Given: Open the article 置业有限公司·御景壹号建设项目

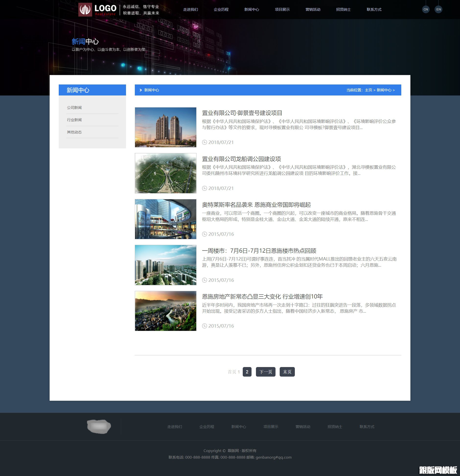Looking at the screenshot, I should tap(241, 113).
